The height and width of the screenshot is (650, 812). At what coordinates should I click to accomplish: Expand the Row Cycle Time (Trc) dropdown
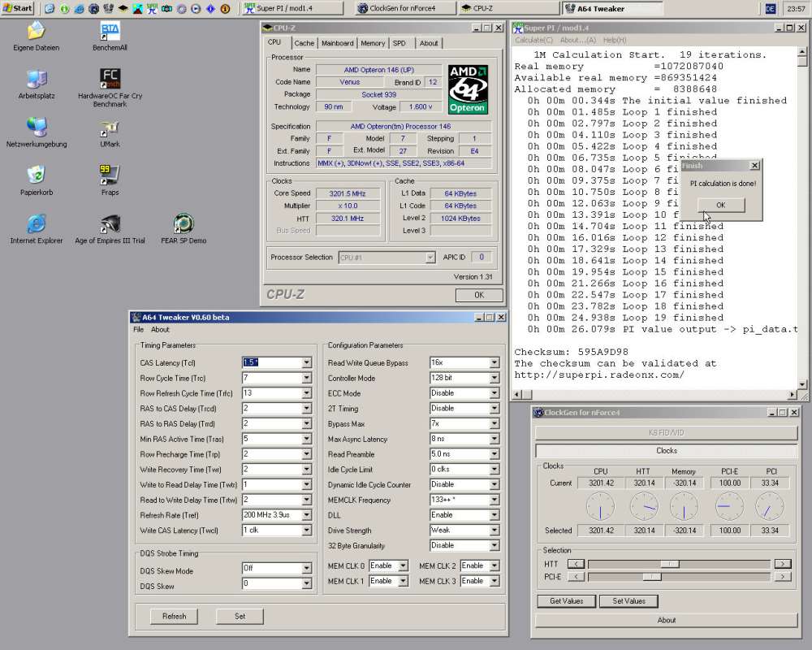point(307,378)
